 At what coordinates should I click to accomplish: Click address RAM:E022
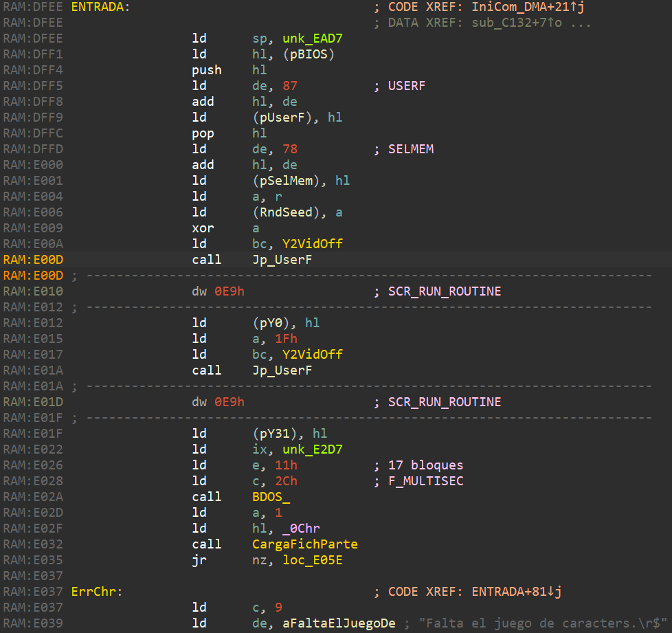pos(33,449)
